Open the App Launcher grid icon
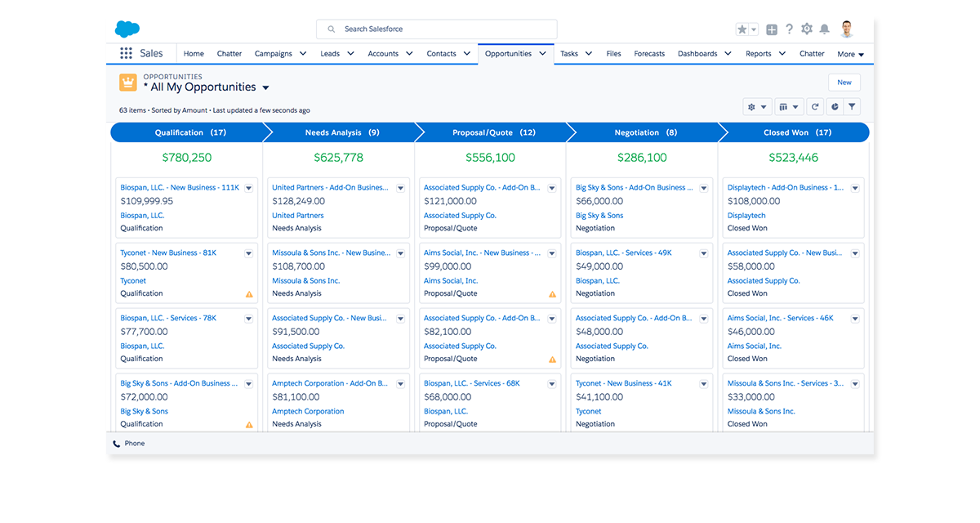The height and width of the screenshot is (523, 980). click(126, 54)
